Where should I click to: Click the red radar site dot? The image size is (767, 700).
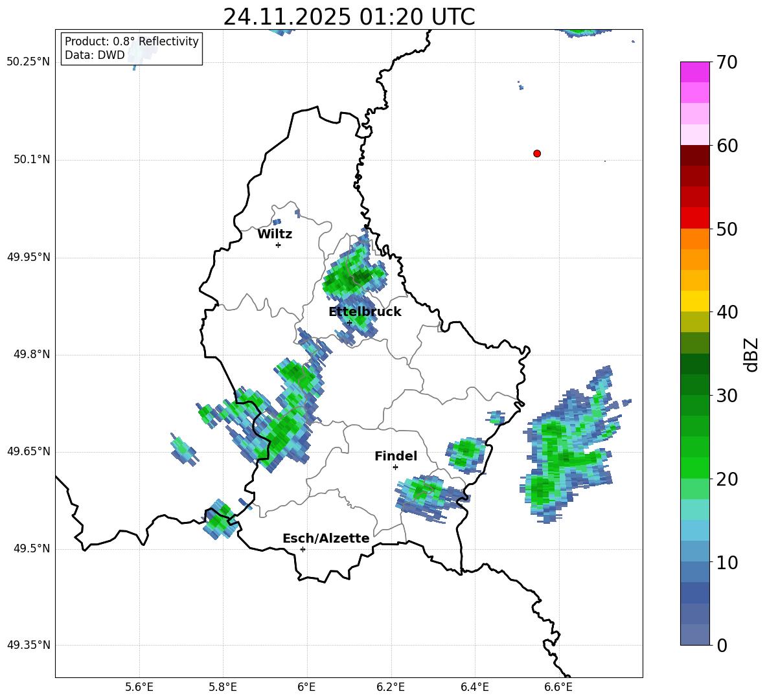536,153
